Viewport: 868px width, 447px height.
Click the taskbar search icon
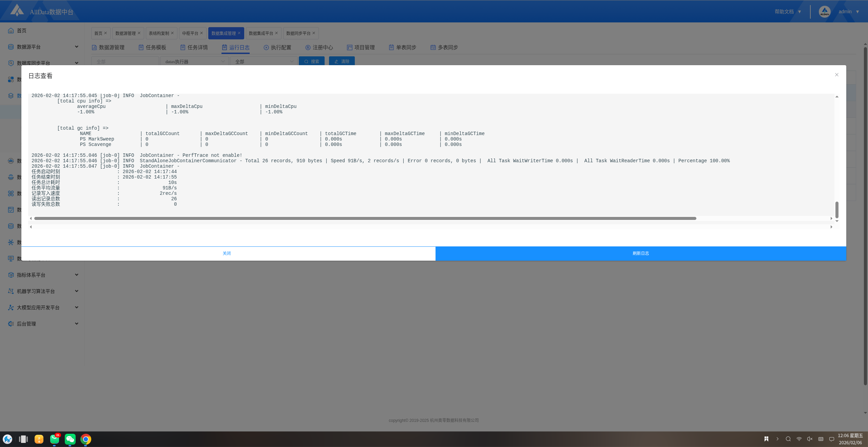point(788,439)
